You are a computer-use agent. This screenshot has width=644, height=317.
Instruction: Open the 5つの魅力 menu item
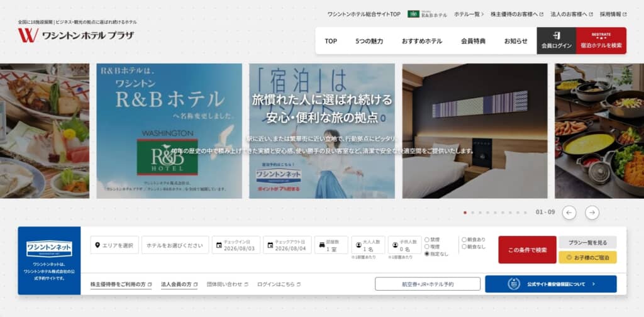(369, 41)
